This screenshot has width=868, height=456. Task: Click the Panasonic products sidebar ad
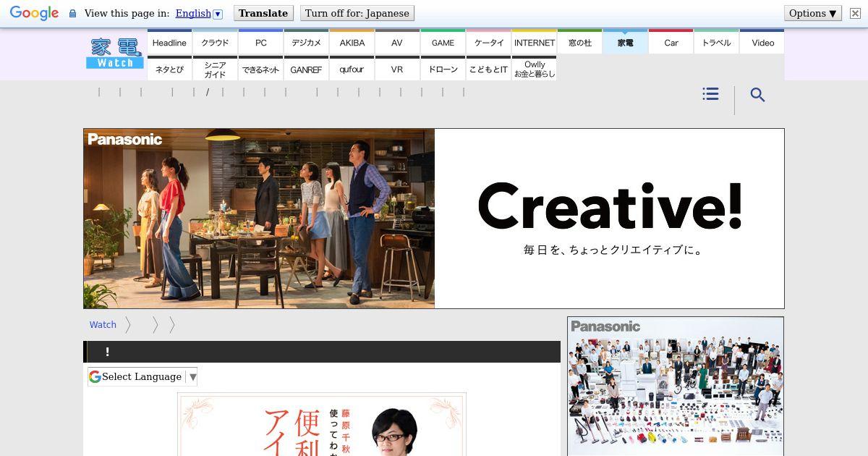(676, 387)
